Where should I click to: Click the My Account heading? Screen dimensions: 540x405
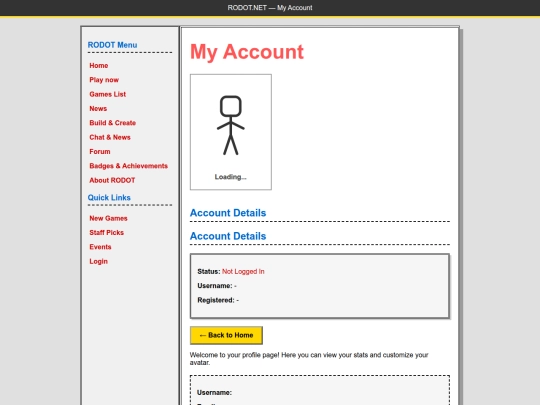click(x=247, y=52)
